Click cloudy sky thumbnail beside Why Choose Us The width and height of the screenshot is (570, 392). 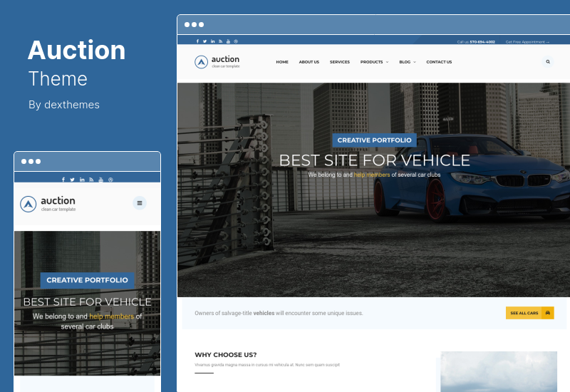coord(499,371)
